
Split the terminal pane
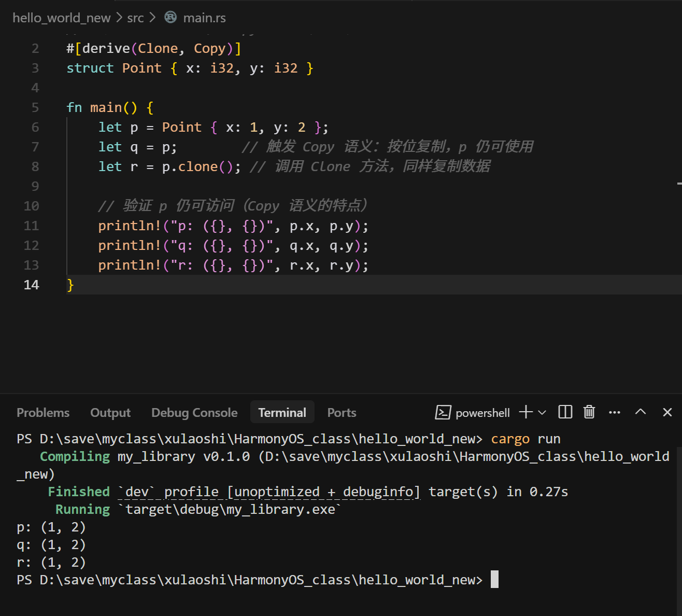click(x=565, y=412)
